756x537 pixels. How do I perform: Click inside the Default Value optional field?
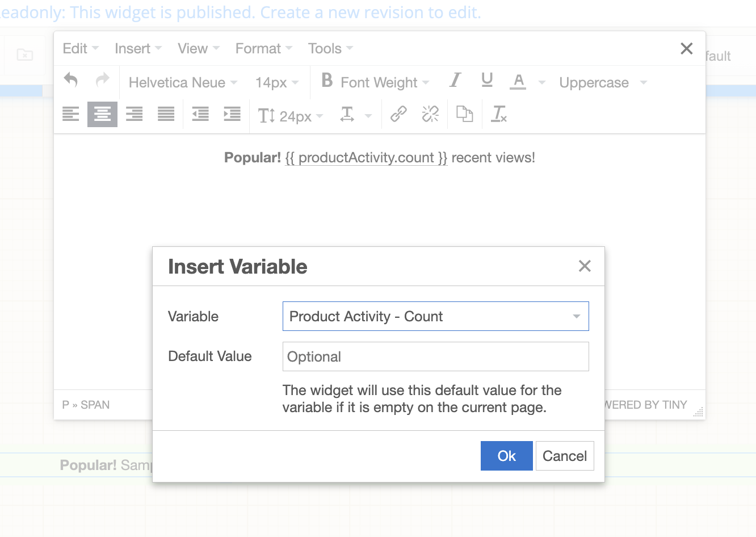pyautogui.click(x=435, y=356)
